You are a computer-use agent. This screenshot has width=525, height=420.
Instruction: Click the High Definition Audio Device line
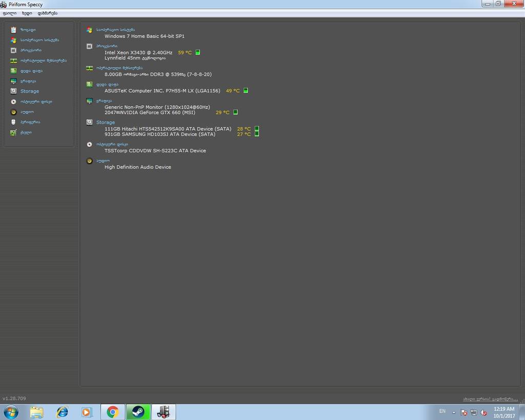137,167
